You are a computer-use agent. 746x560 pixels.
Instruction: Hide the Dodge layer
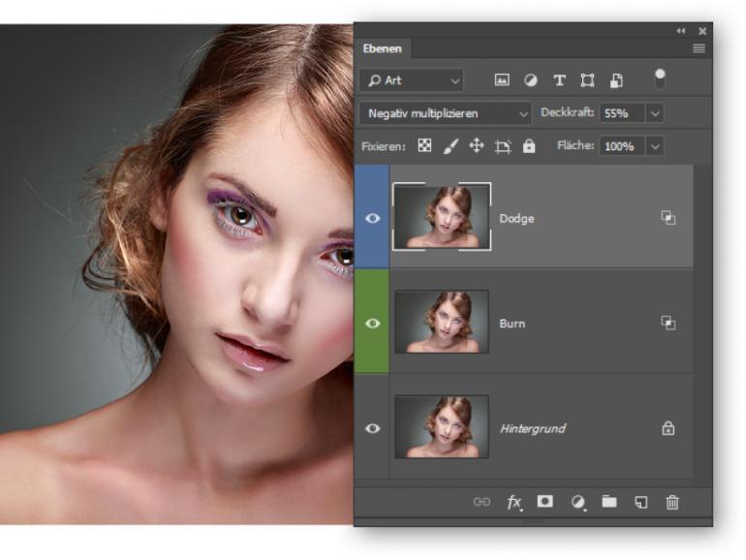(x=372, y=218)
